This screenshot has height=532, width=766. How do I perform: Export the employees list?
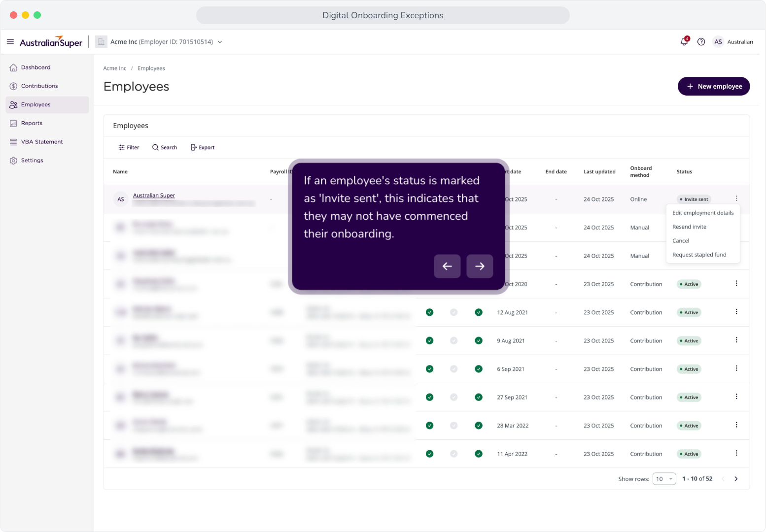tap(203, 147)
